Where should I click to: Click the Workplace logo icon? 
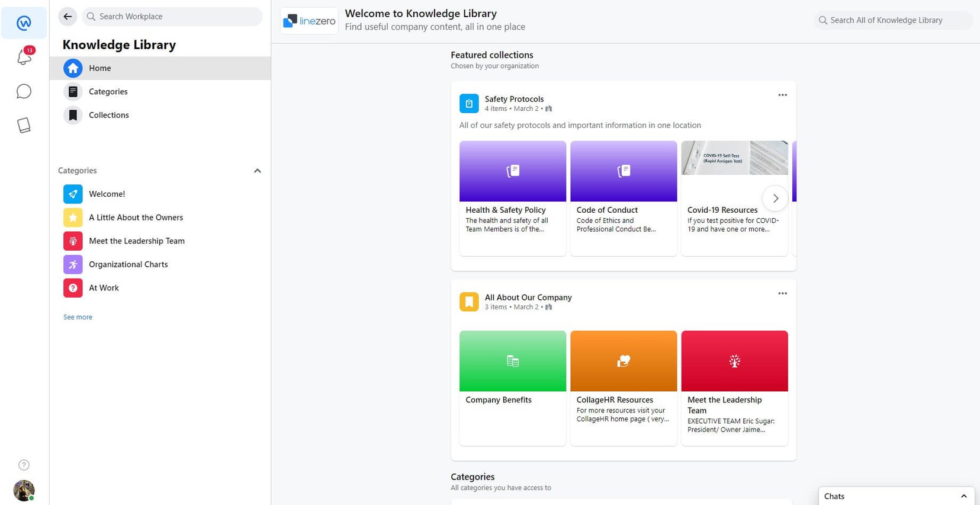(x=24, y=23)
